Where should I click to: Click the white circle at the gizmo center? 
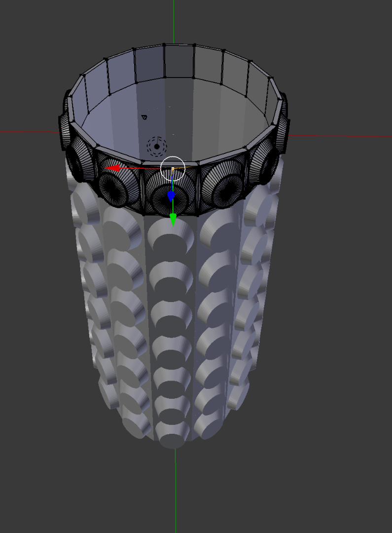click(173, 169)
